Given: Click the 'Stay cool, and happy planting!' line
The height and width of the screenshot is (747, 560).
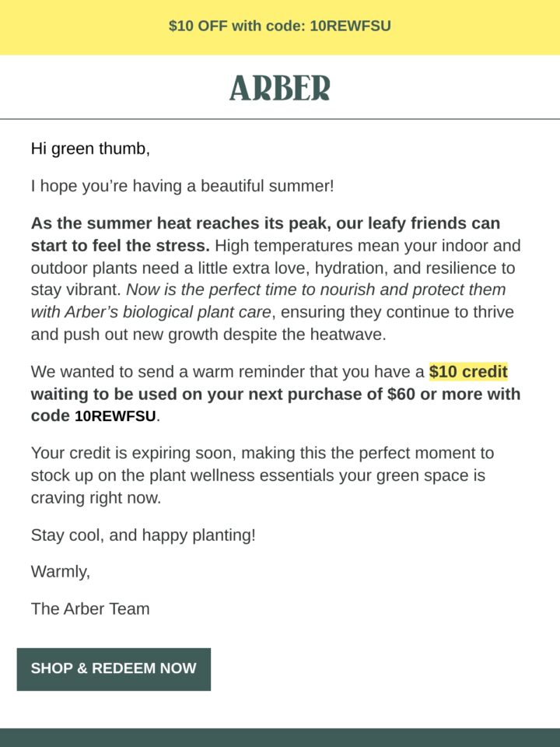Looking at the screenshot, I should pyautogui.click(x=143, y=535).
